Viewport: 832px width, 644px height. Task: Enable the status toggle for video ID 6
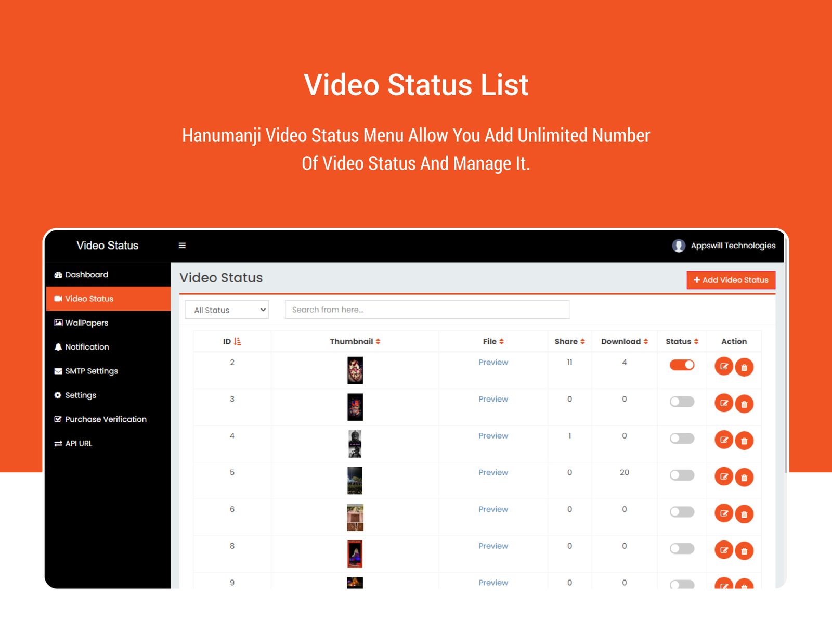pyautogui.click(x=682, y=512)
